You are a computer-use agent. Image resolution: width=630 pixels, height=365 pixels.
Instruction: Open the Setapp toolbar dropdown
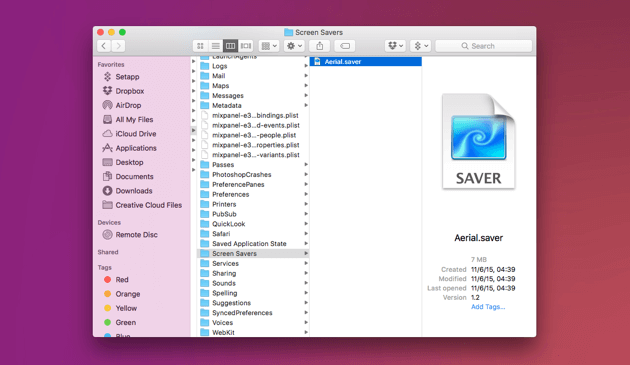(421, 46)
